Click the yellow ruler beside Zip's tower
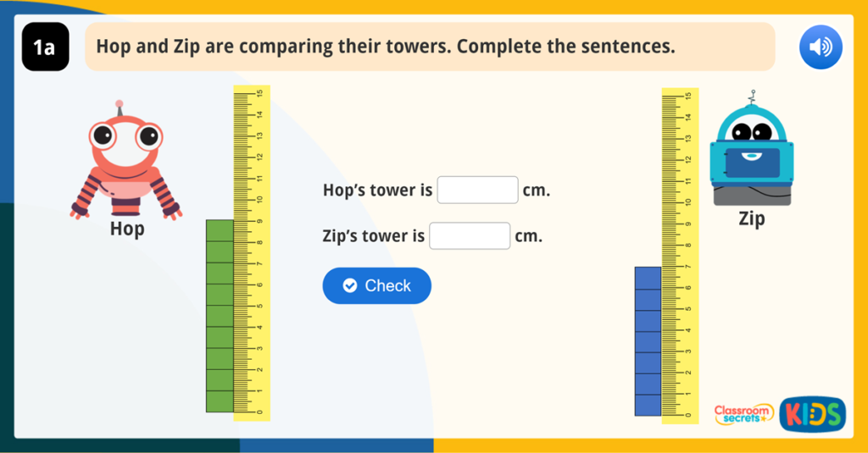 (680, 254)
